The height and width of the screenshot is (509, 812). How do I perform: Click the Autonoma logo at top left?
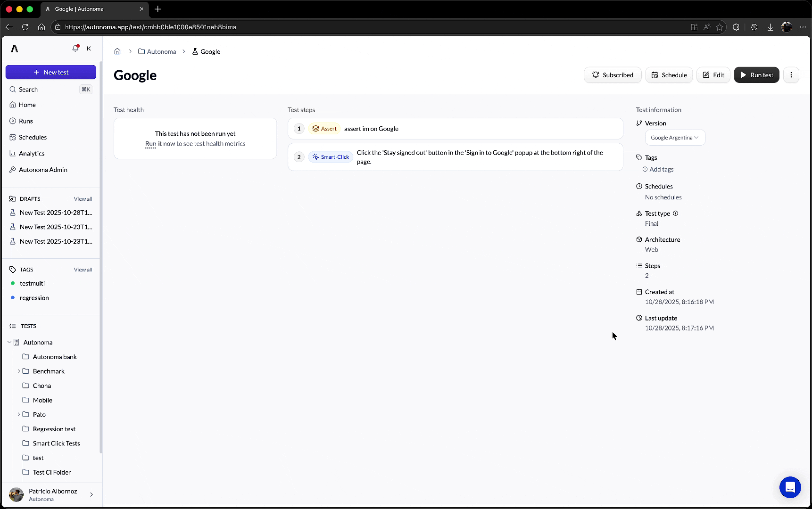tap(14, 48)
